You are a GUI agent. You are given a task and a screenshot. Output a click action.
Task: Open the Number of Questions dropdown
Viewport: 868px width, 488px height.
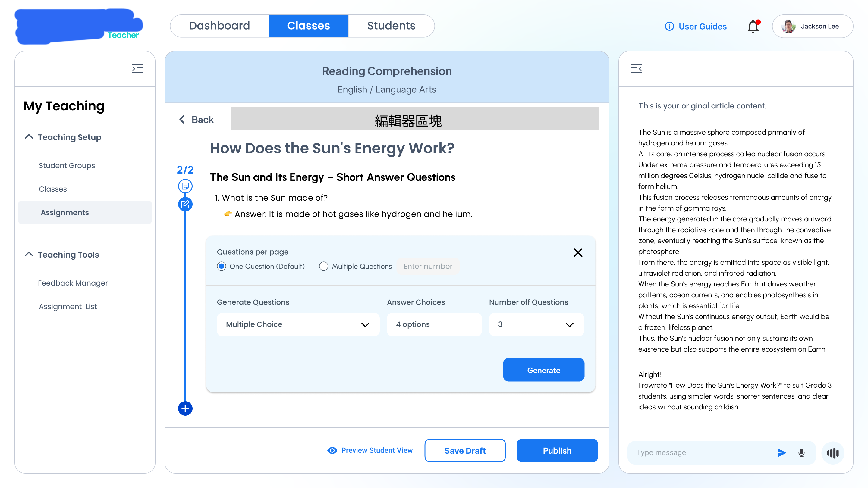(x=536, y=324)
